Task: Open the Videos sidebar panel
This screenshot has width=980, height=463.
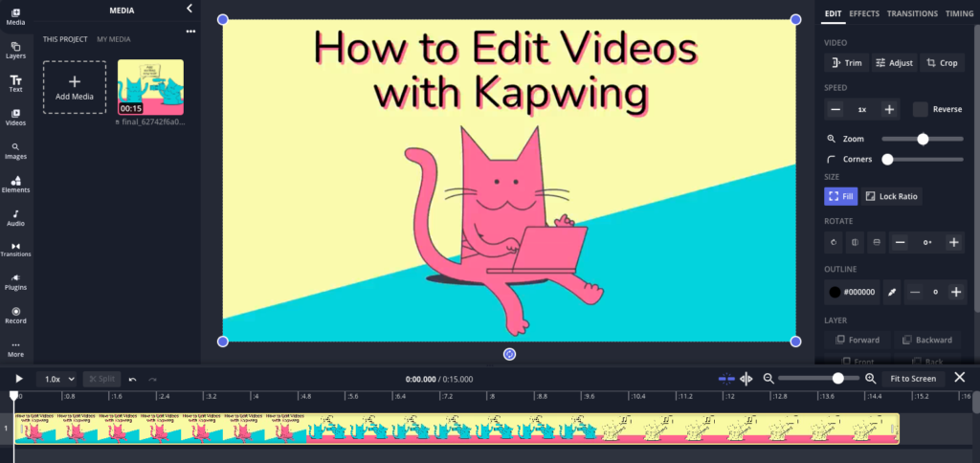Action: (15, 118)
